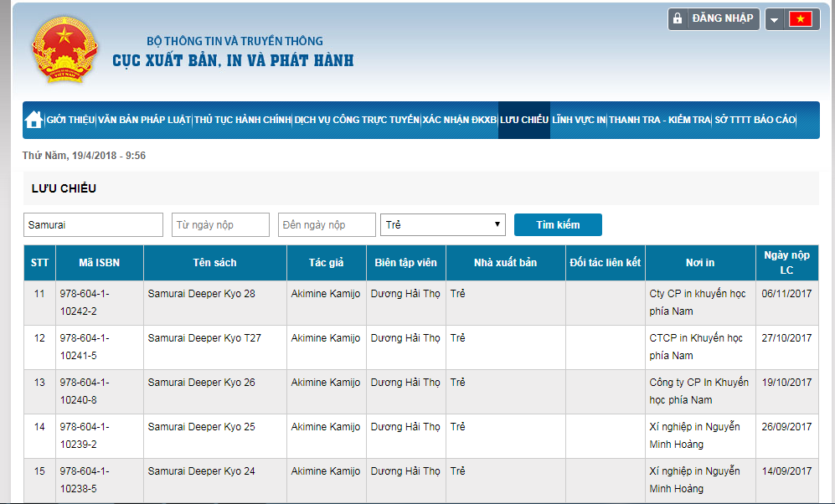Click the Từ ngày nộp date field
835x504 pixels.
(x=221, y=225)
